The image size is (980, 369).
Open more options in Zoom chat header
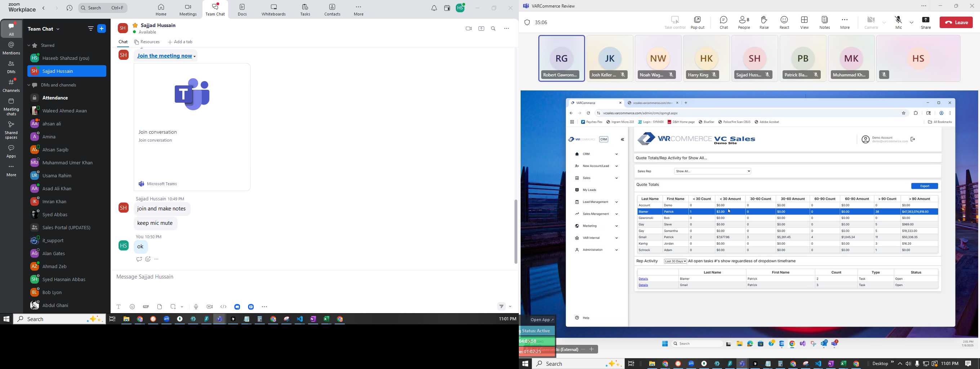tap(506, 29)
